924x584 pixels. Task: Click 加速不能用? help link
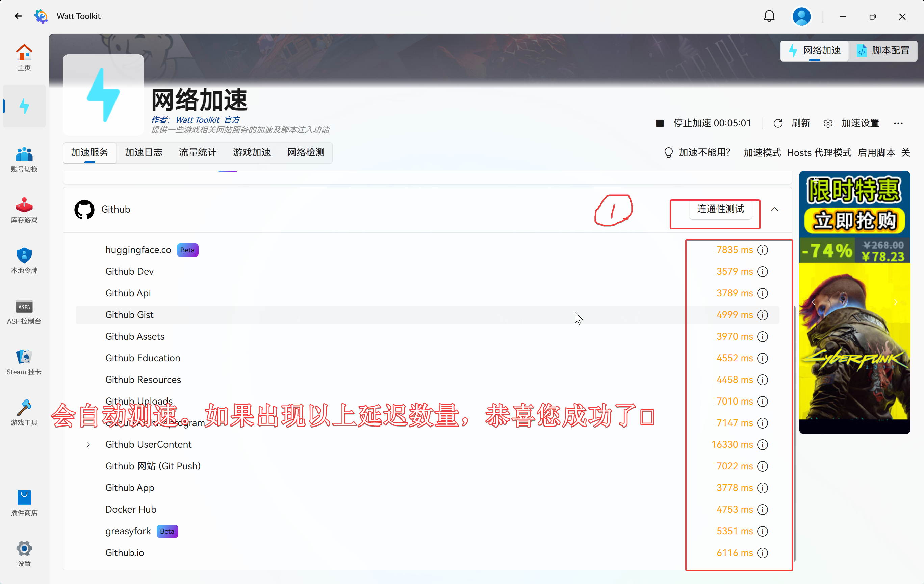point(697,153)
